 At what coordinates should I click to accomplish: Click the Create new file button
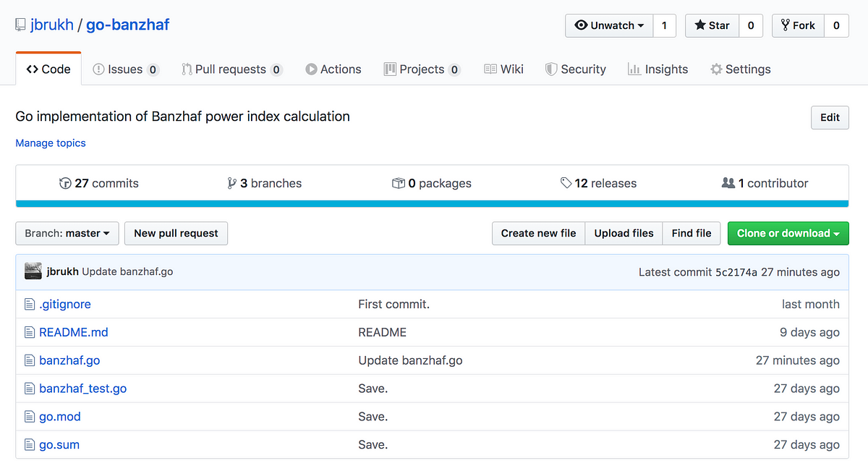pyautogui.click(x=539, y=233)
